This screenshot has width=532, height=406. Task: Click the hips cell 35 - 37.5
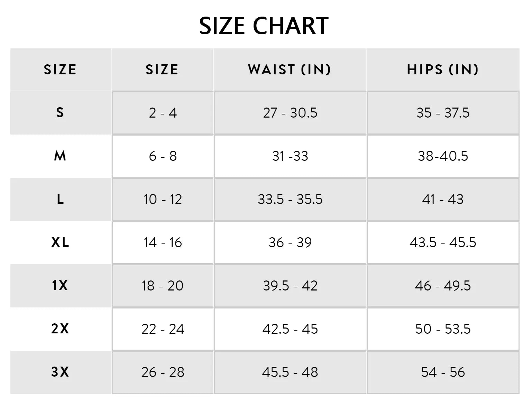[x=443, y=113]
